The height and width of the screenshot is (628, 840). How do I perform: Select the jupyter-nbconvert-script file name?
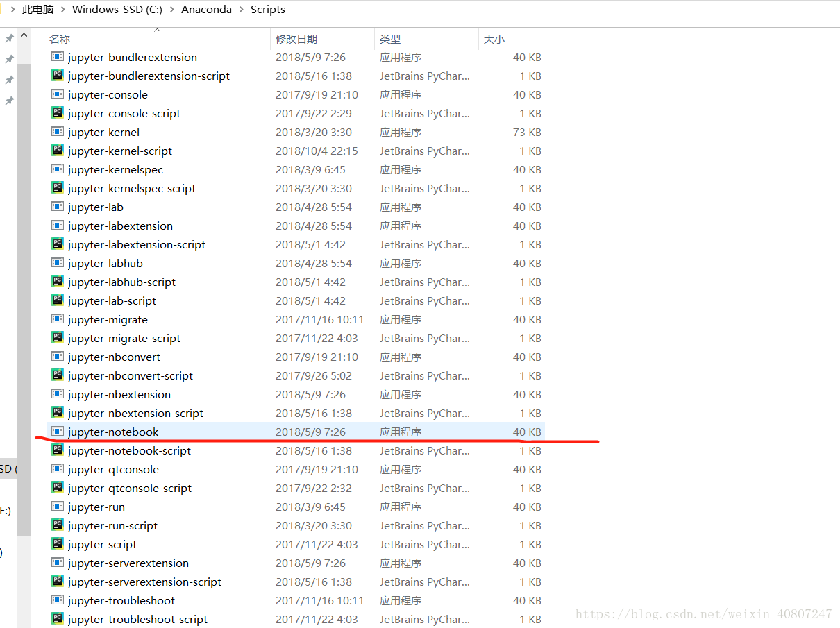pos(131,375)
